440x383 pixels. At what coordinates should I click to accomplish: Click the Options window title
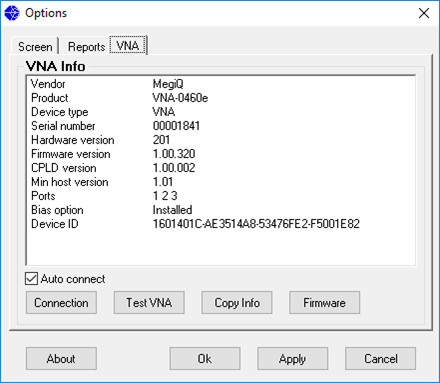[46, 13]
